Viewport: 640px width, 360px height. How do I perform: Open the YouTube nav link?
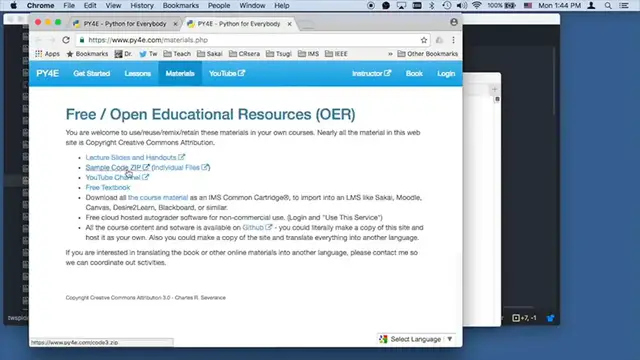227,73
